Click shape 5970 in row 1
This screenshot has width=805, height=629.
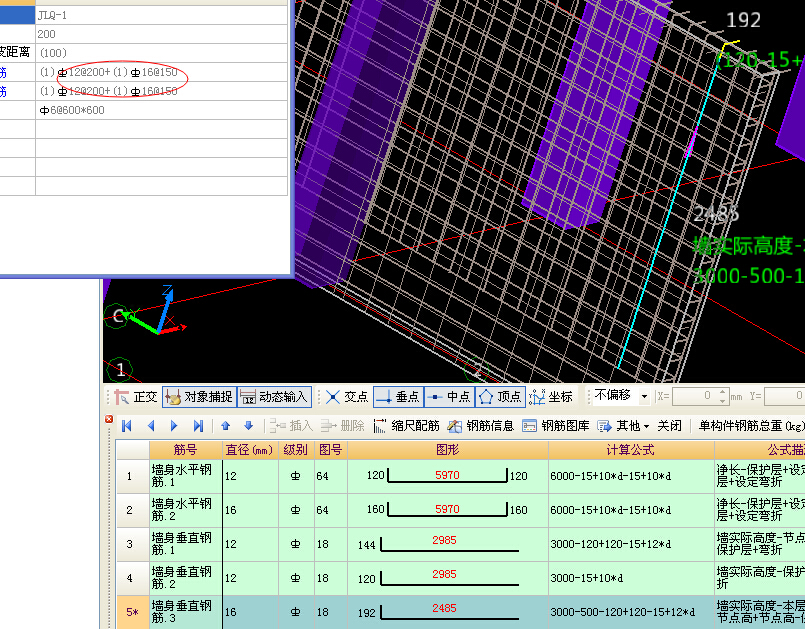point(447,475)
